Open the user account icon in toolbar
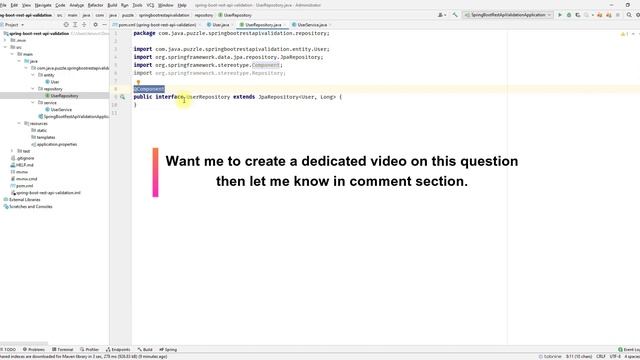The width and height of the screenshot is (640, 360). point(441,15)
